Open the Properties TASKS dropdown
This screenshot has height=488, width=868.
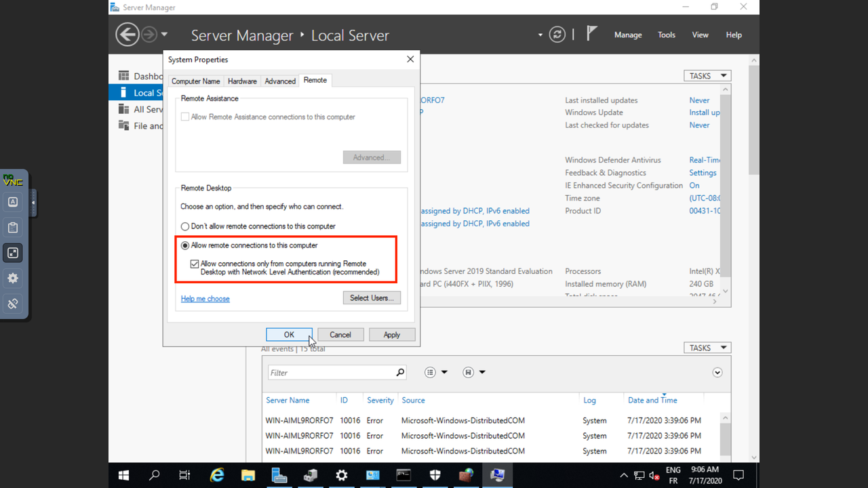(707, 76)
